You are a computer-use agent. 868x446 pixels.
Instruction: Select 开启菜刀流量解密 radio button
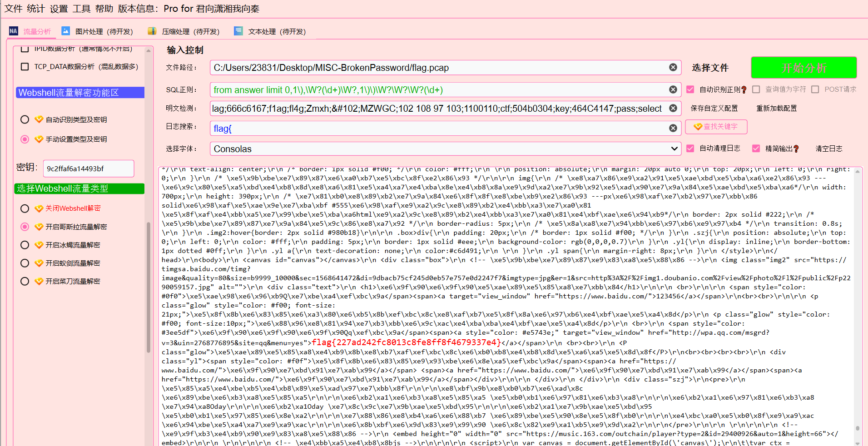pos(25,281)
